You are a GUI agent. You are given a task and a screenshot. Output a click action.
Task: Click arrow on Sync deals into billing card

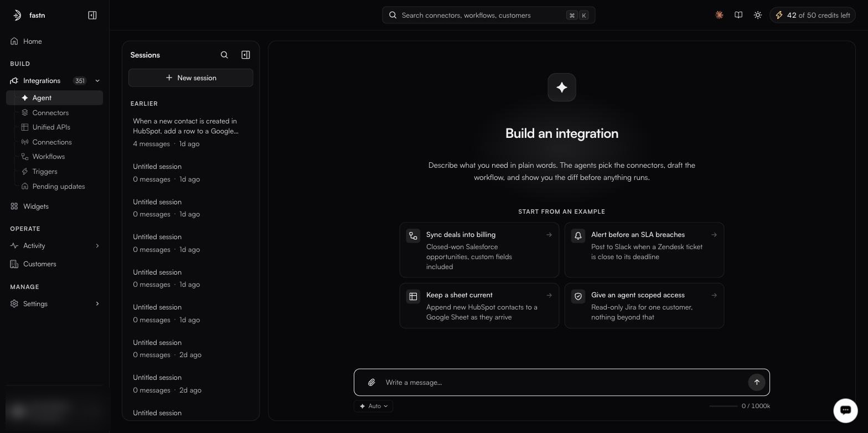pos(549,235)
